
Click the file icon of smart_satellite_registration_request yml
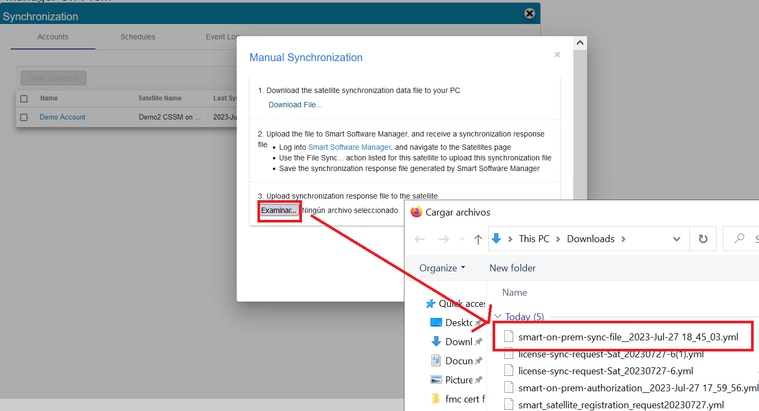(508, 404)
